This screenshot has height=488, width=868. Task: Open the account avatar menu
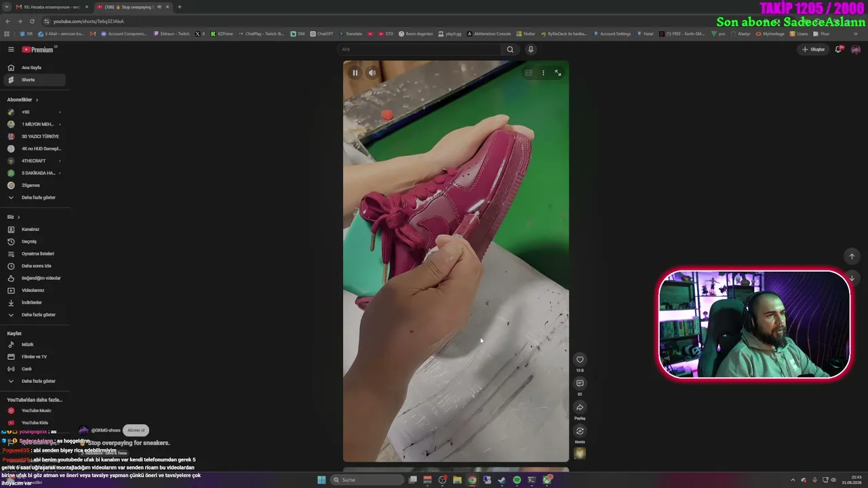856,49
